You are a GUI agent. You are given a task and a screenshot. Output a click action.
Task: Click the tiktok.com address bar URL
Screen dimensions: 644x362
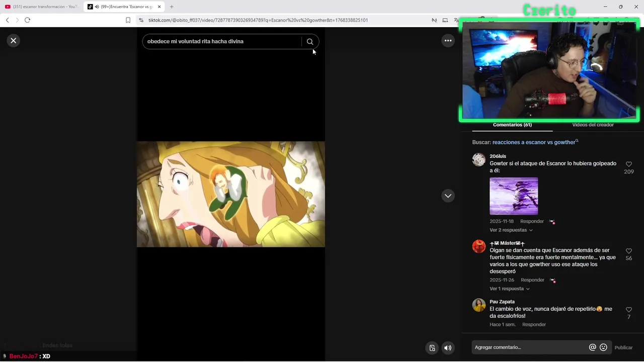pos(258,20)
